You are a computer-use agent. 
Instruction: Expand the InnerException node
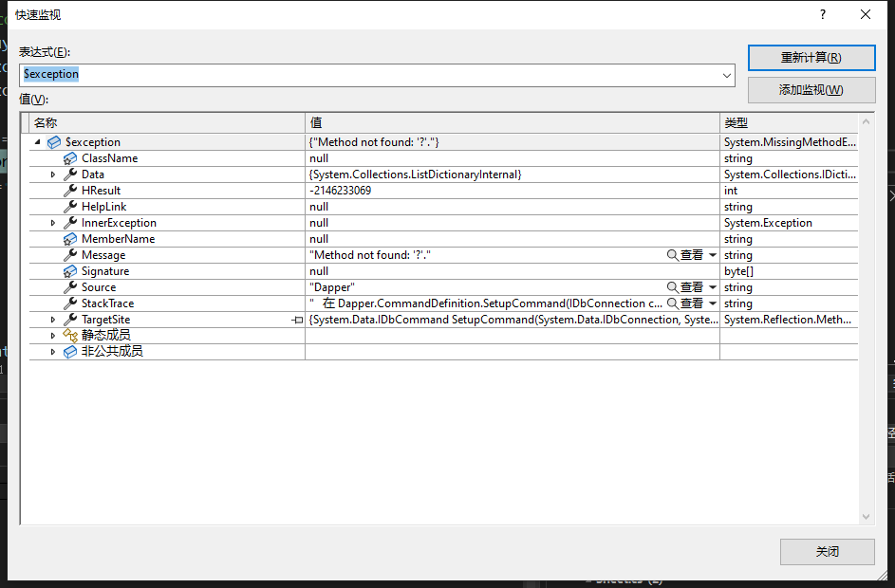pos(53,223)
